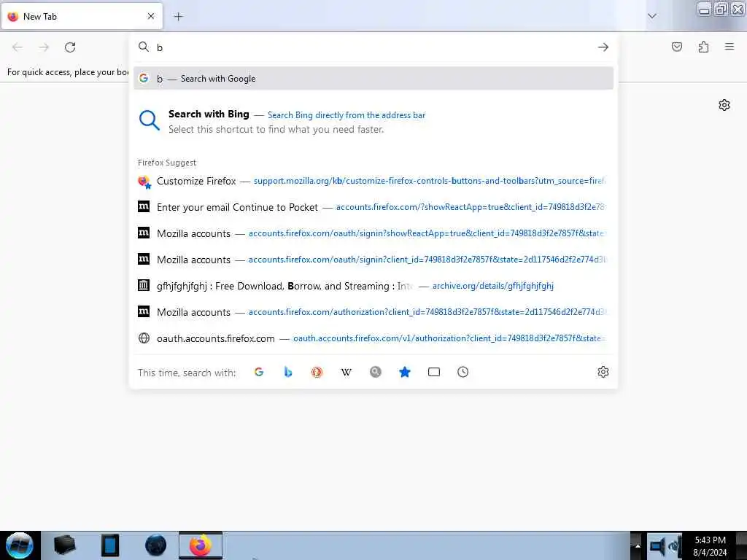Select the Search with Bing shortcut
Viewport: 747px width, 560px height.
tap(373, 122)
